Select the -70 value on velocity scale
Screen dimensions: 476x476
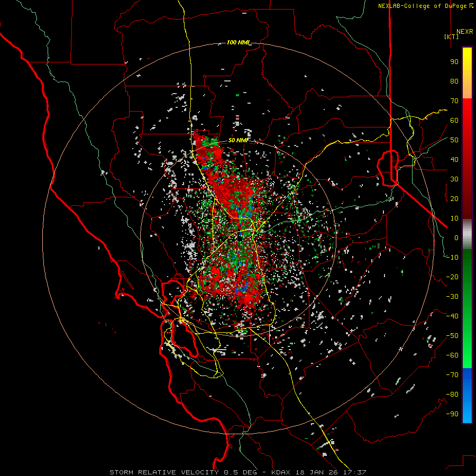[452, 375]
